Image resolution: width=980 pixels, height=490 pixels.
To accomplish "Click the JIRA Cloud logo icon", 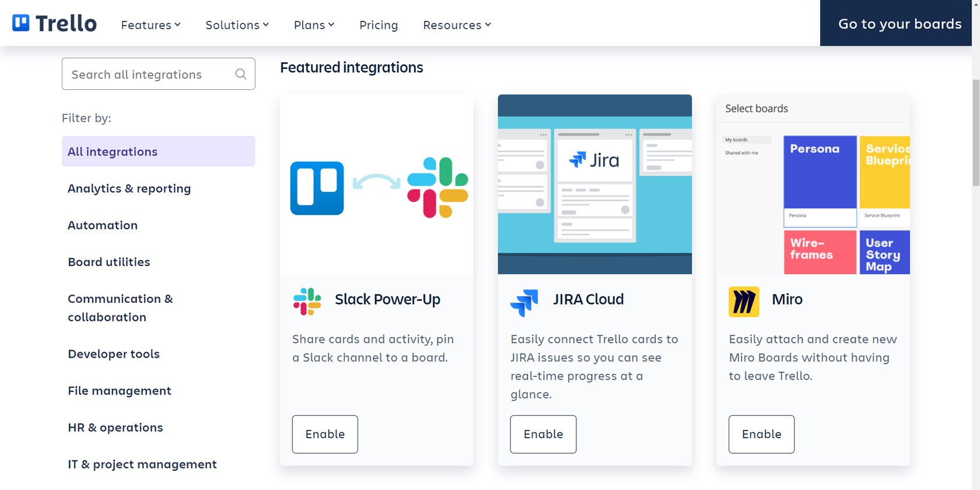I will pos(524,302).
